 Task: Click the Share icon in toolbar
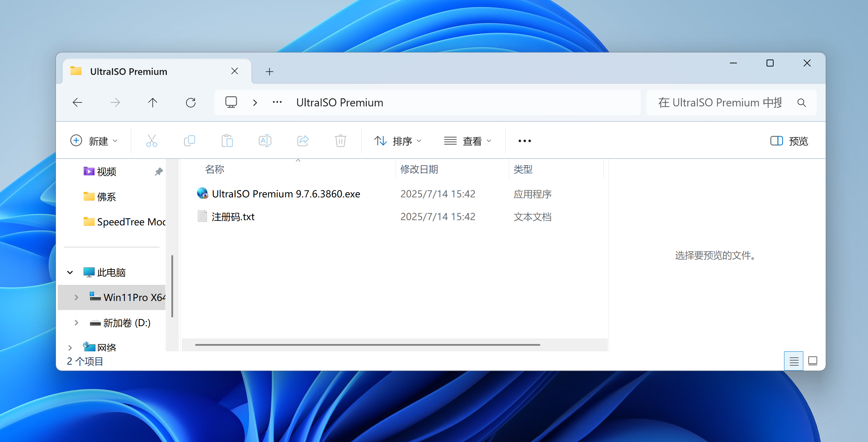click(303, 141)
